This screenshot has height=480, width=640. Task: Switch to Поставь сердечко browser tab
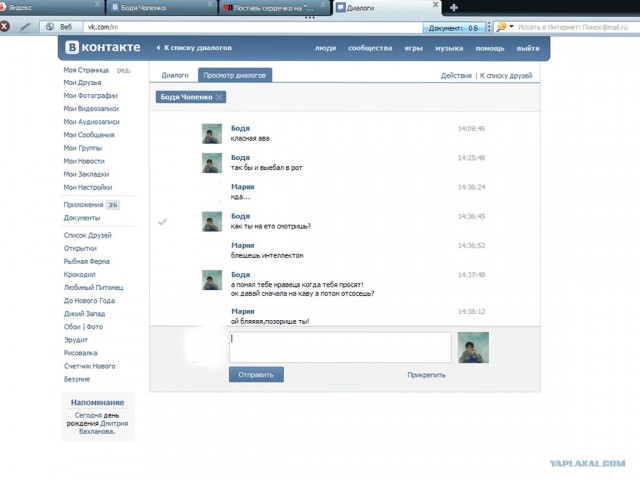(x=274, y=7)
